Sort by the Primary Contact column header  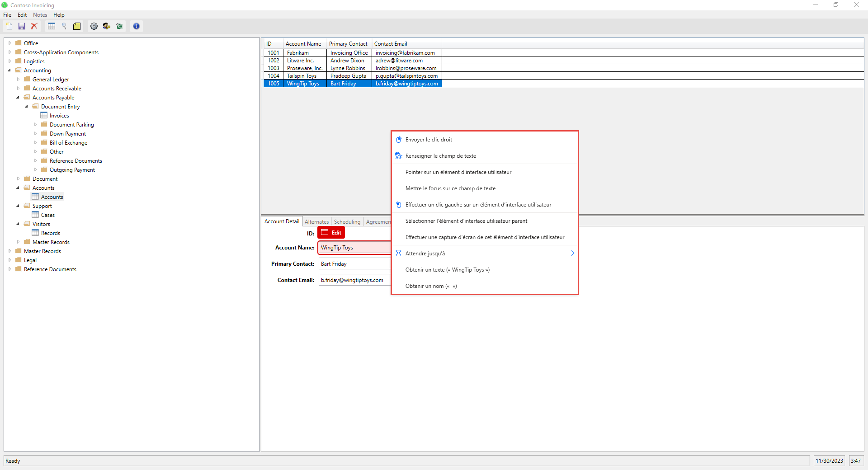click(348, 44)
